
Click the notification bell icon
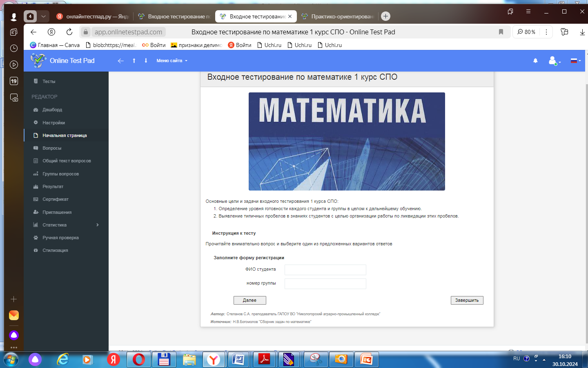pos(535,61)
